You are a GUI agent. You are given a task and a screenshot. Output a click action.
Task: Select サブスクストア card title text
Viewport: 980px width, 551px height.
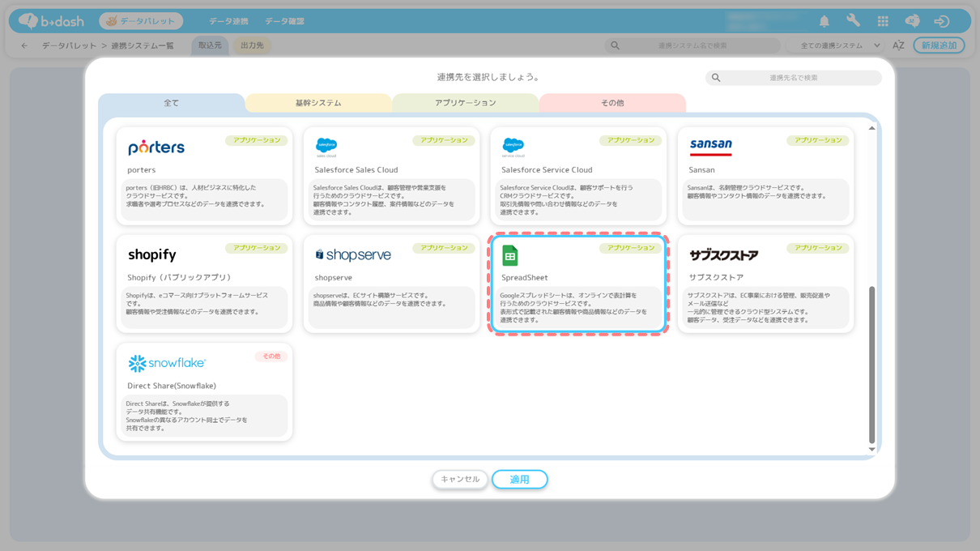[x=716, y=277]
